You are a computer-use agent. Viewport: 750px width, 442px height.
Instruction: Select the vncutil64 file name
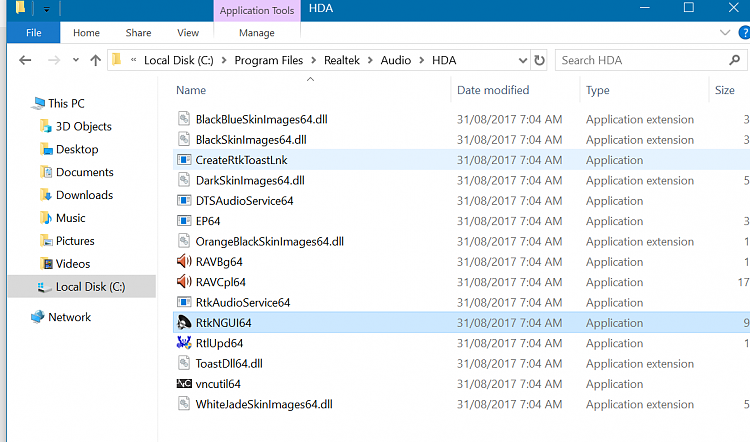tap(218, 384)
